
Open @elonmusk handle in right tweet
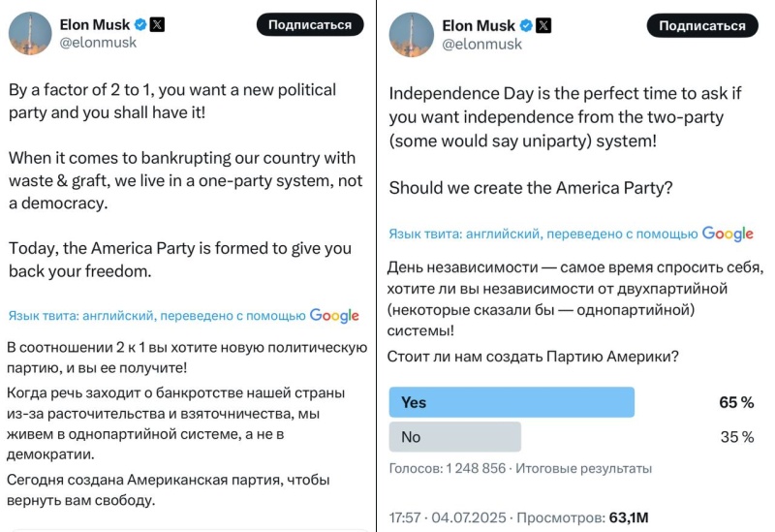tap(481, 44)
